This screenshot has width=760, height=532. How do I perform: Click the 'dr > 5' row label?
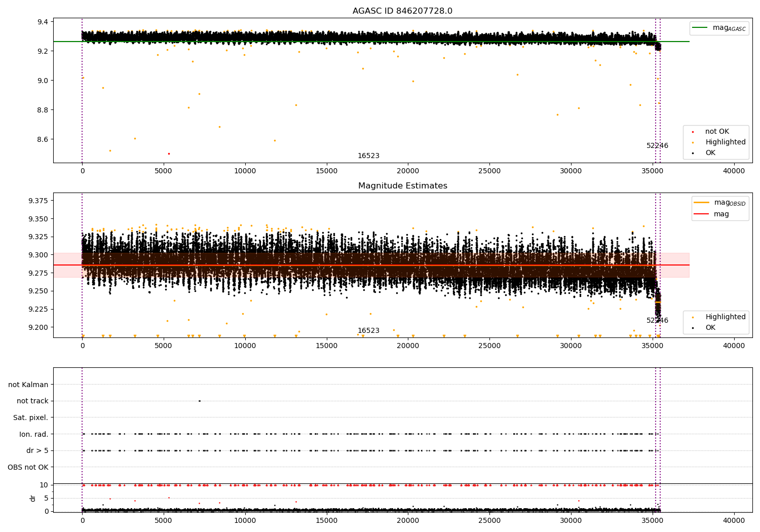click(37, 450)
